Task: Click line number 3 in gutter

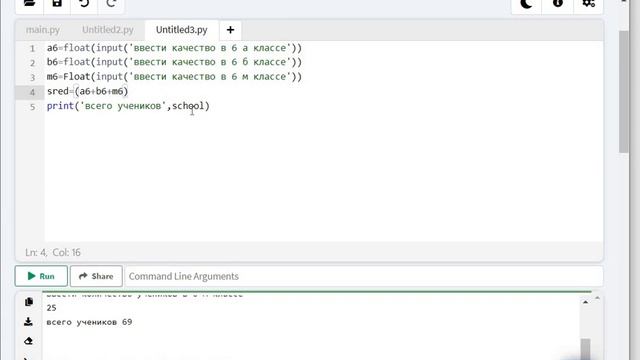Action: (x=32, y=77)
